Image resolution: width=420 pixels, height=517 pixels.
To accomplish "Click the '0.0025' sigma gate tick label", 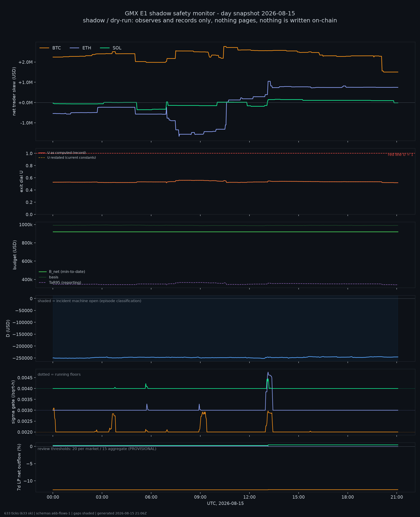I will 25,421.
